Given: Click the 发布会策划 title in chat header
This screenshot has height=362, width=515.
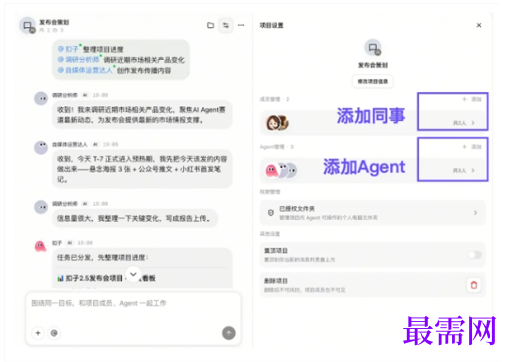Looking at the screenshot, I should click(54, 22).
